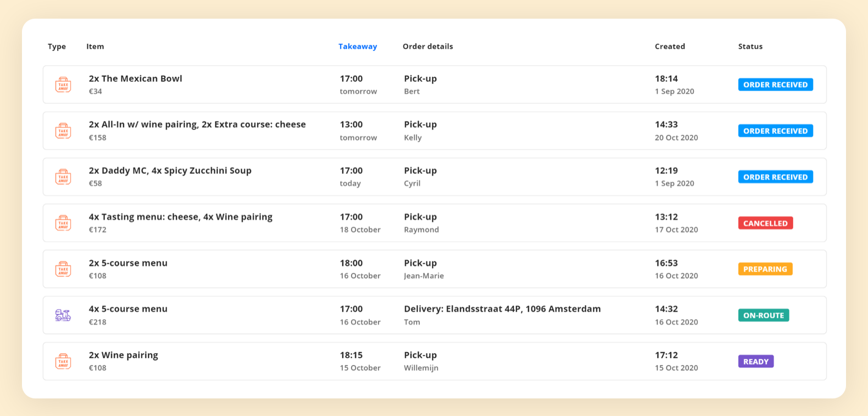Click the READY status badge
Viewport: 868px width, 416px height.
pyautogui.click(x=756, y=361)
